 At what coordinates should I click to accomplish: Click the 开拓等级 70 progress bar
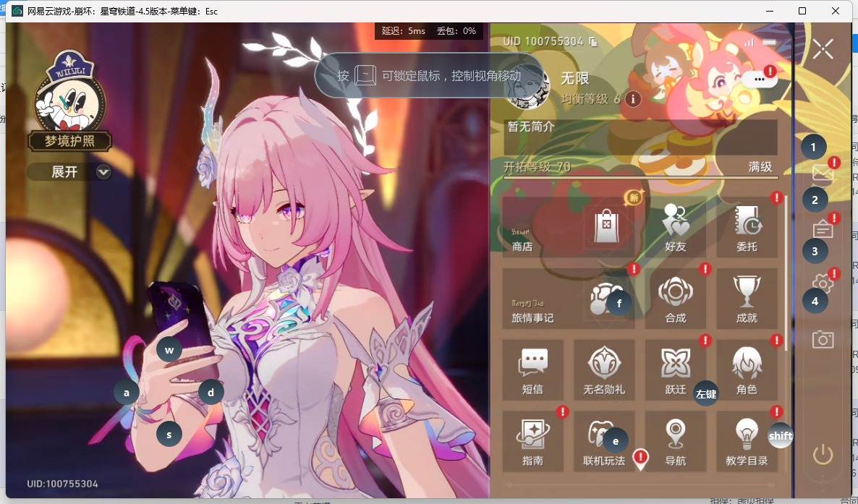click(640, 177)
